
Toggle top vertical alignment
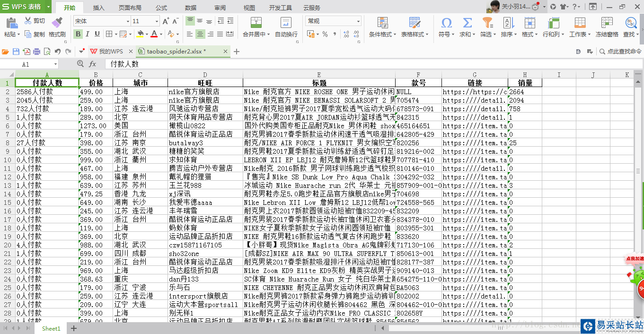[x=190, y=21]
